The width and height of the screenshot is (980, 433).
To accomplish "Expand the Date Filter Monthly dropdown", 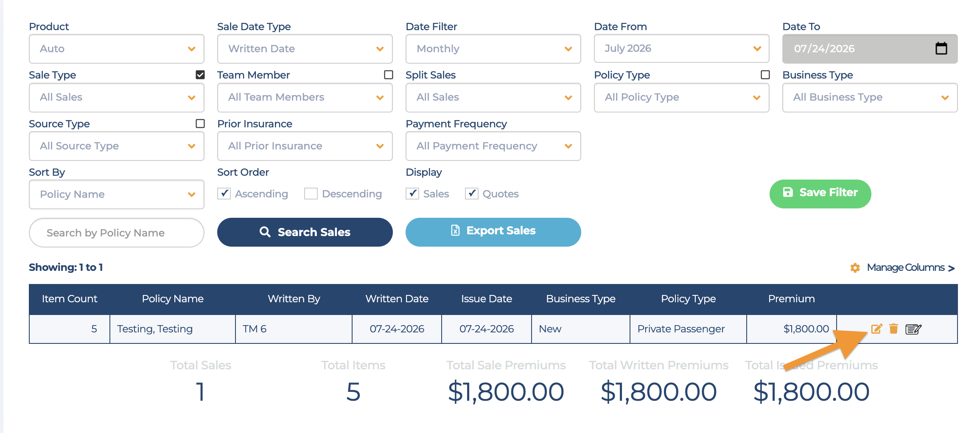I will (493, 49).
